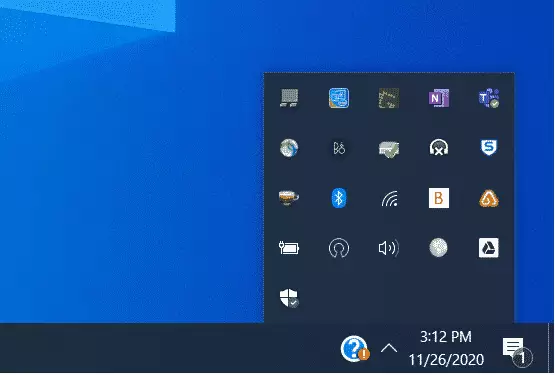
Task: Click the orange B tray icon
Action: (x=439, y=198)
